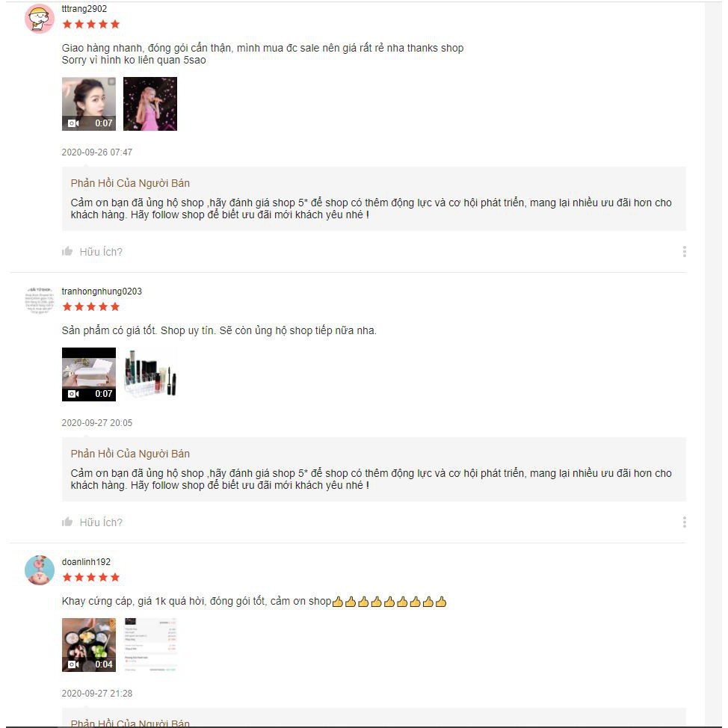Screen dimensions: 728x728
Task: Play the white box 0:07 review video
Action: point(89,374)
